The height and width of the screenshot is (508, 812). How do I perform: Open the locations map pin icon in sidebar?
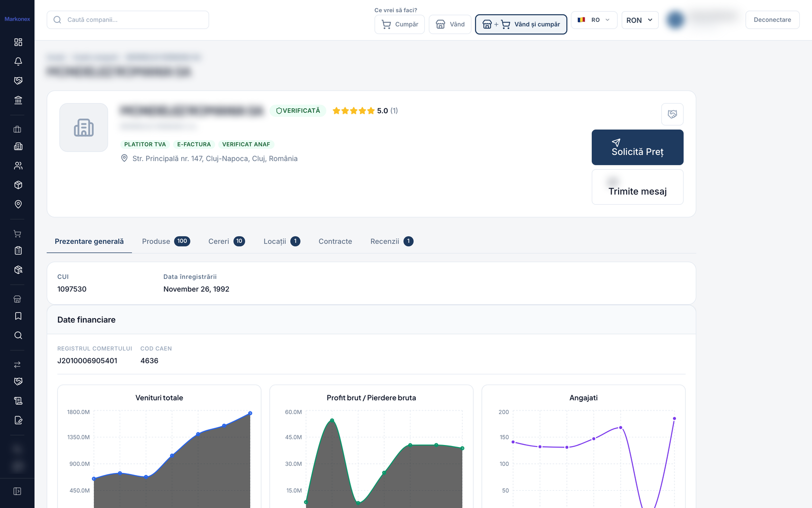18,204
